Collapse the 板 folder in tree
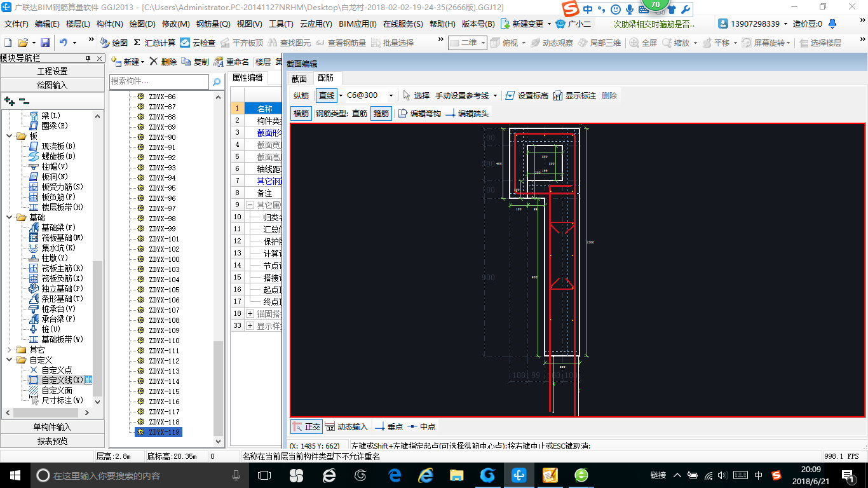Screen dimensions: 868x488 (x=9, y=136)
